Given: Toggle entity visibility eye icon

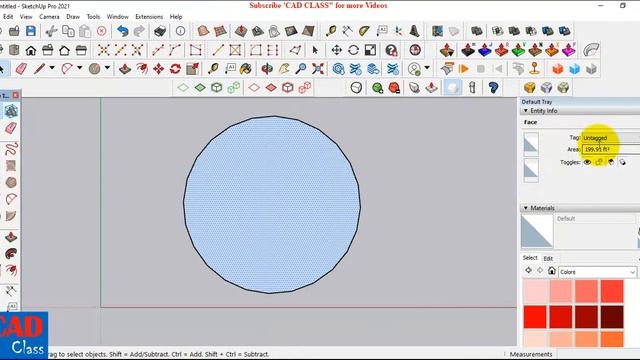Looking at the screenshot, I should (587, 162).
